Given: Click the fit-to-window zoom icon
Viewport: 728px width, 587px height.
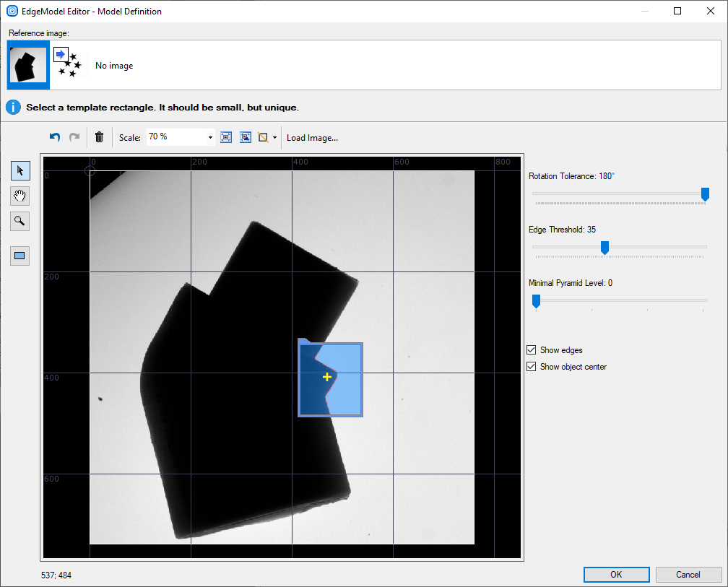Looking at the screenshot, I should coord(226,137).
